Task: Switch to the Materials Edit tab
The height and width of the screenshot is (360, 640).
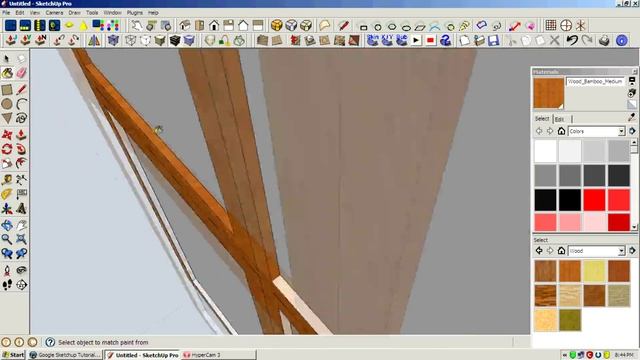Action: (560, 119)
